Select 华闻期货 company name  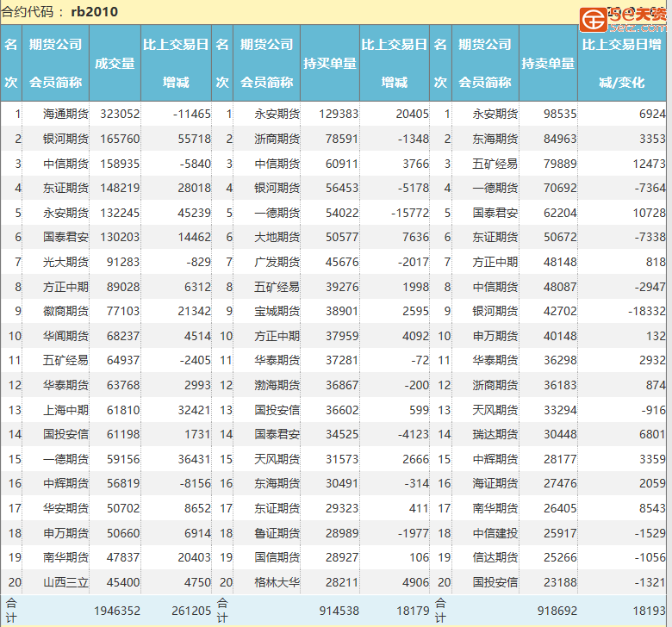(x=65, y=336)
